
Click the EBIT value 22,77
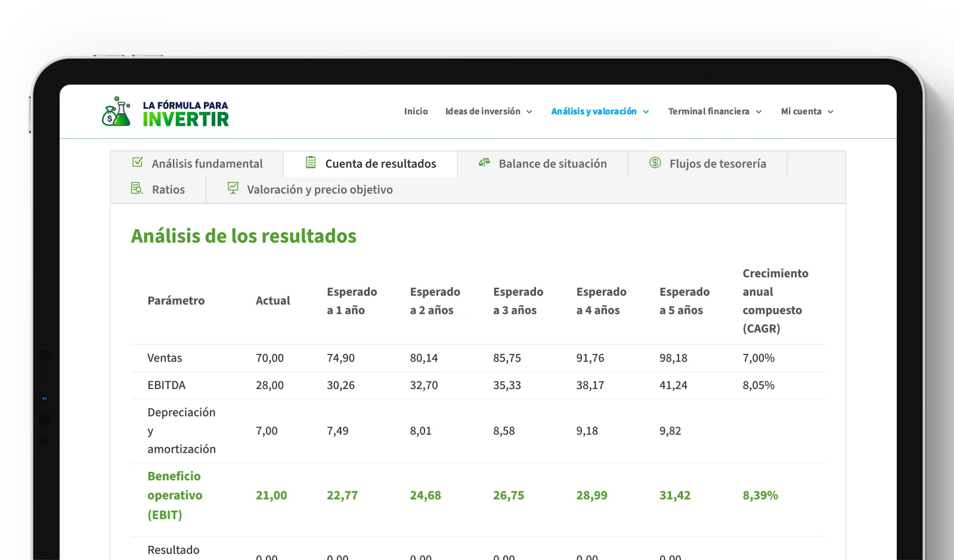coord(342,496)
